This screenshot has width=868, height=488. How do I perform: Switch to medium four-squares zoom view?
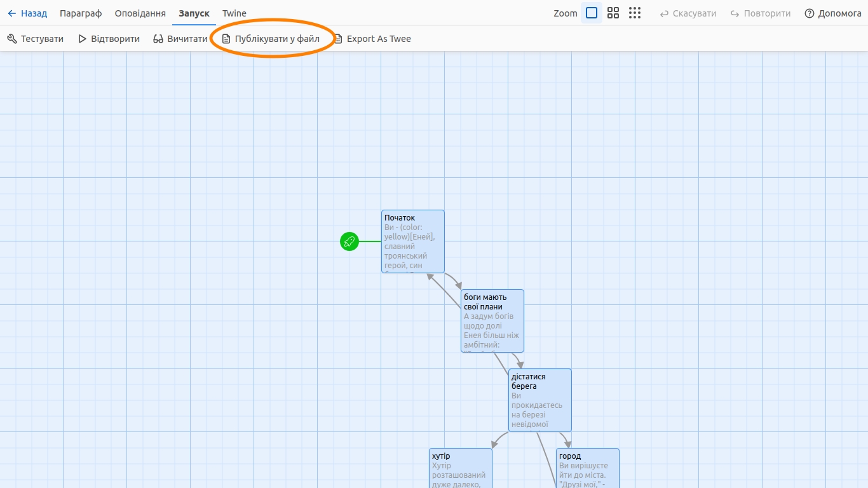(613, 13)
